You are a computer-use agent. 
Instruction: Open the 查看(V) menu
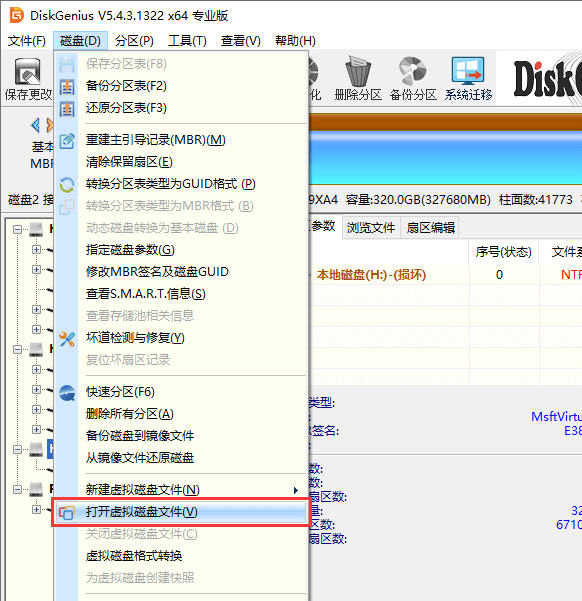[x=240, y=41]
